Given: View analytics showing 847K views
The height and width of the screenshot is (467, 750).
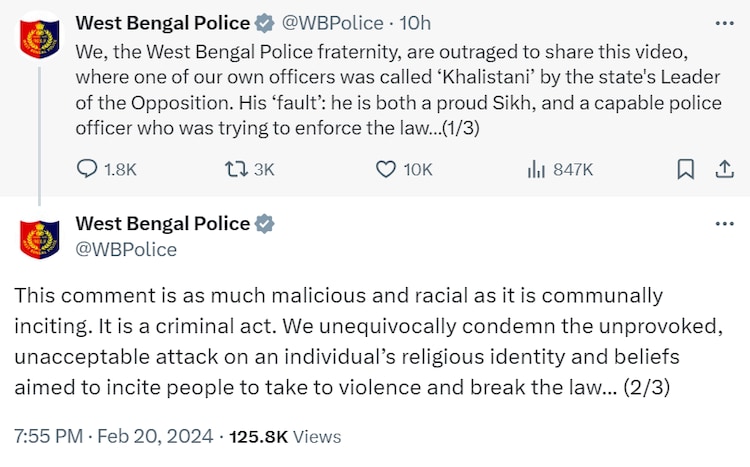Looking at the screenshot, I should [x=535, y=170].
